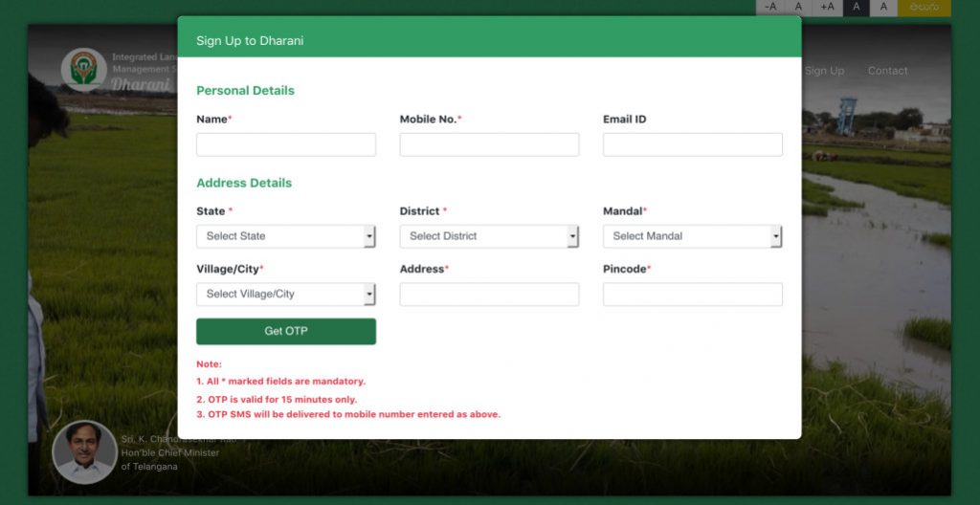Open the Select District dropdown
This screenshot has height=505, width=980.
click(489, 236)
